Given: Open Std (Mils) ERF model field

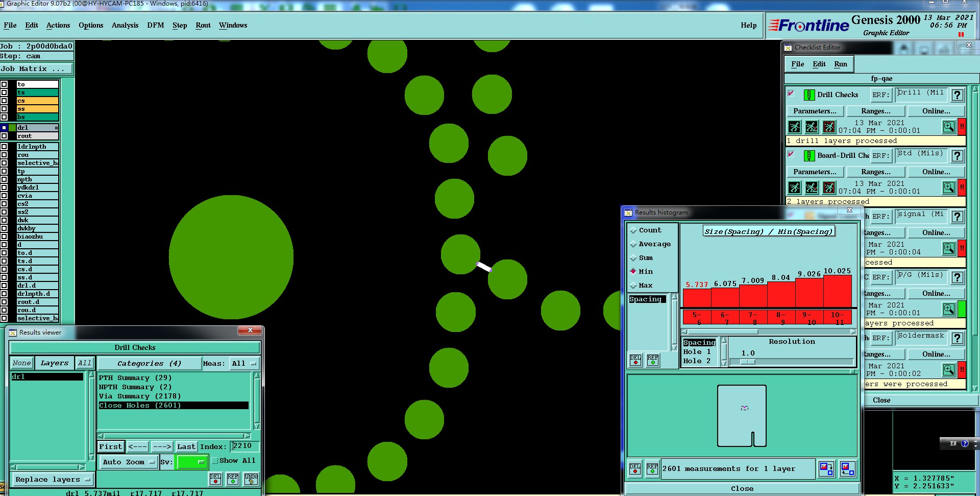Looking at the screenshot, I should (x=921, y=155).
